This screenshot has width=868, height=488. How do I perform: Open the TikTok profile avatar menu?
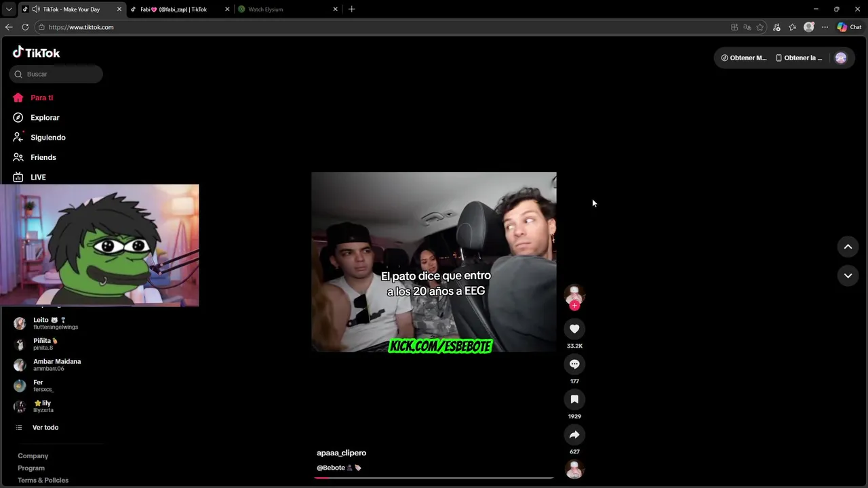841,58
